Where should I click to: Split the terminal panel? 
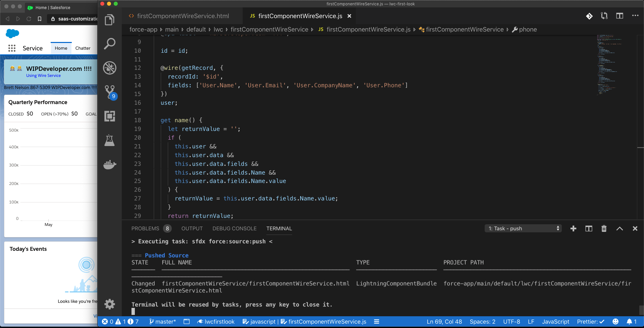tap(589, 229)
